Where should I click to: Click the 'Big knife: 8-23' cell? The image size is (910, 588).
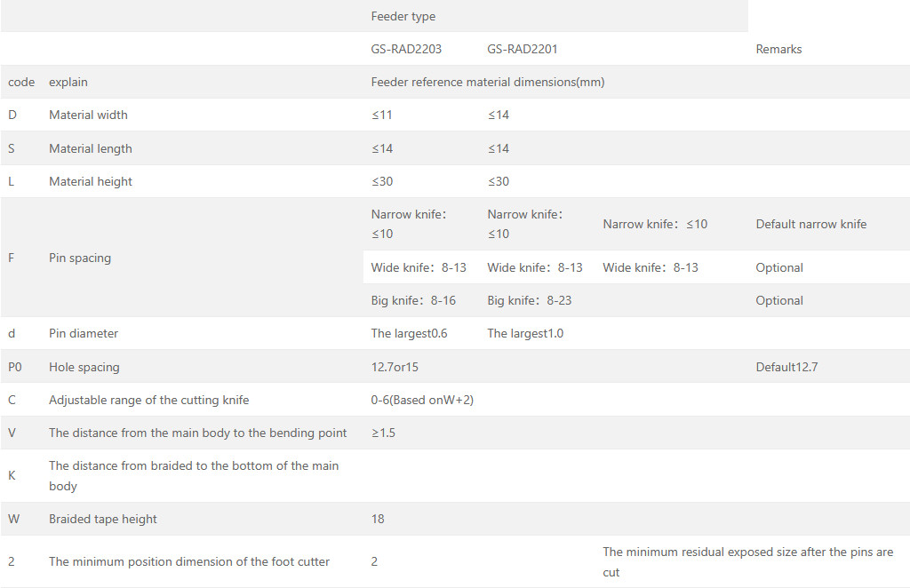pos(530,301)
